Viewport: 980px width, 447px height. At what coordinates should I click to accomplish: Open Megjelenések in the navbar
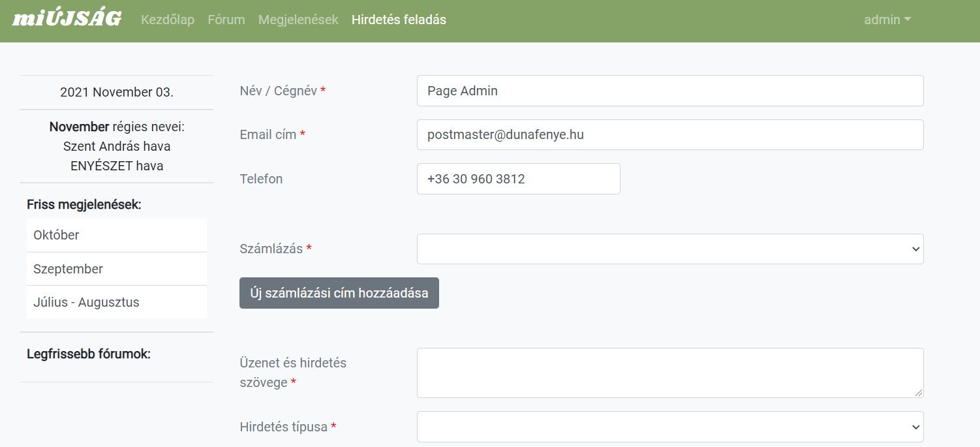click(x=298, y=20)
